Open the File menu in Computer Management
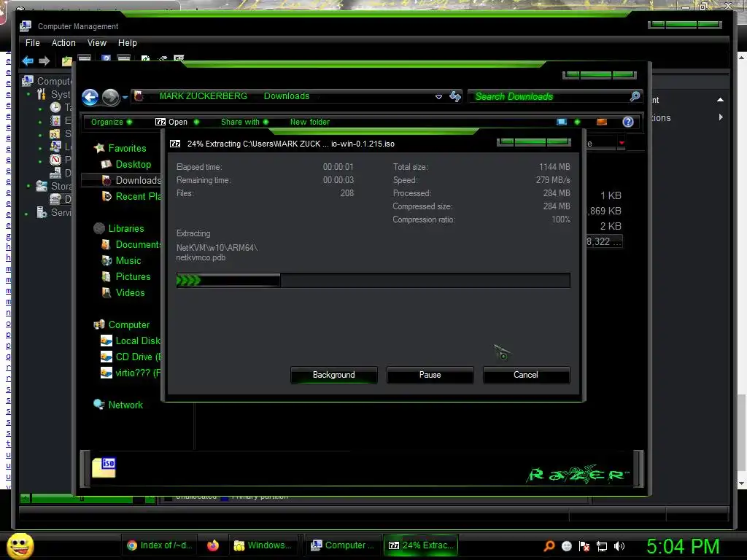747x560 pixels. (32, 43)
